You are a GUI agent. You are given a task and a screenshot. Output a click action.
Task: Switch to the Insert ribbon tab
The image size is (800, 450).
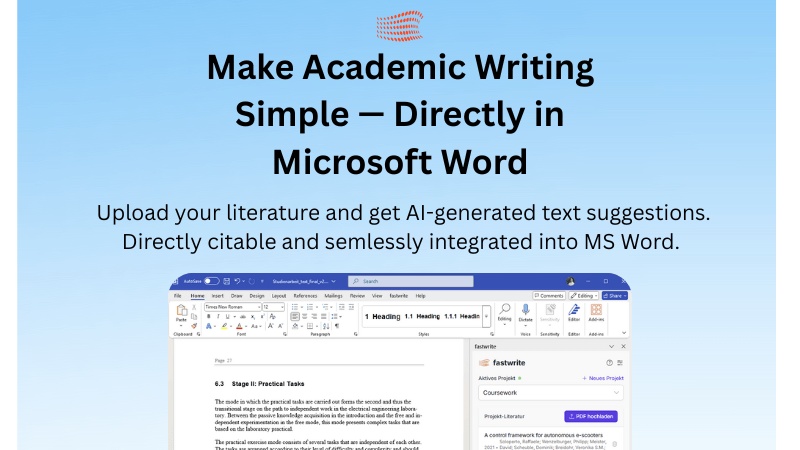tap(217, 296)
